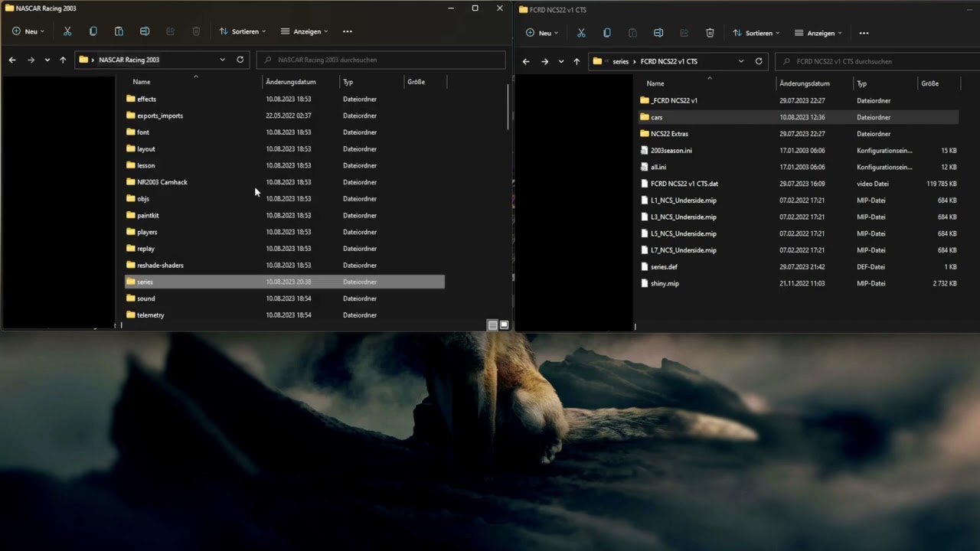Click the Share icon in FCRD NCS22 v1 CTS window
980x551 pixels.
pyautogui.click(x=684, y=33)
